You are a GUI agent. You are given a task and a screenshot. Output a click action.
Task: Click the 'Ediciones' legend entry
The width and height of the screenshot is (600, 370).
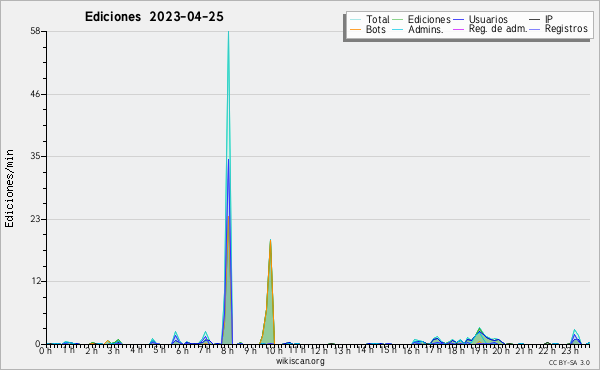(429, 19)
